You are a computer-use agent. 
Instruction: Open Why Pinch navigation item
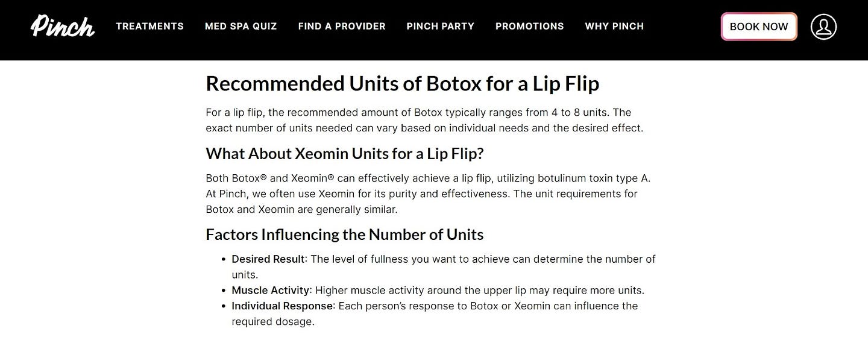[x=614, y=27]
